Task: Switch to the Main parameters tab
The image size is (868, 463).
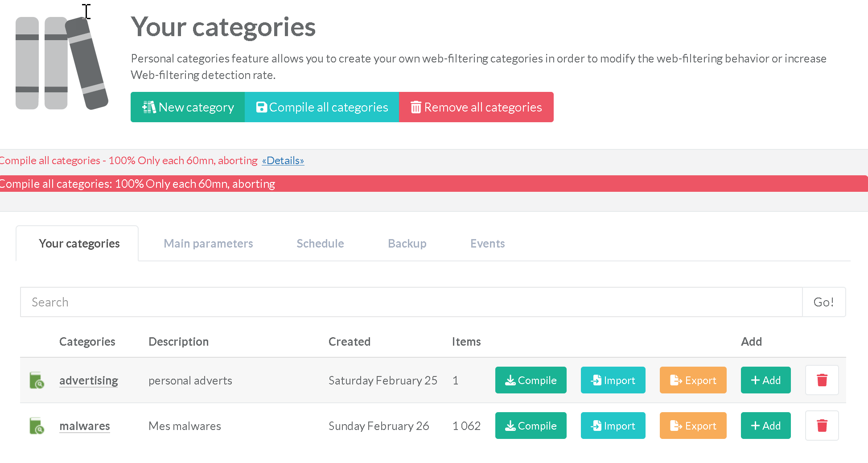Action: tap(208, 244)
